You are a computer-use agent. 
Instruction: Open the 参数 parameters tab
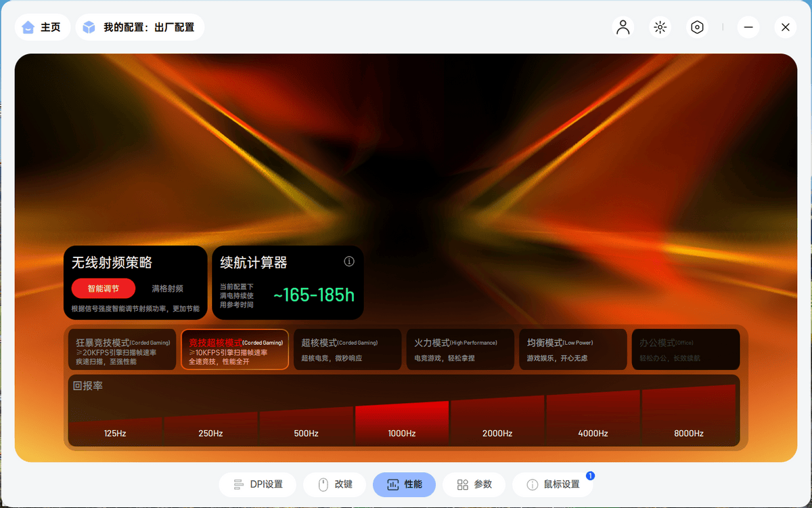click(x=474, y=484)
